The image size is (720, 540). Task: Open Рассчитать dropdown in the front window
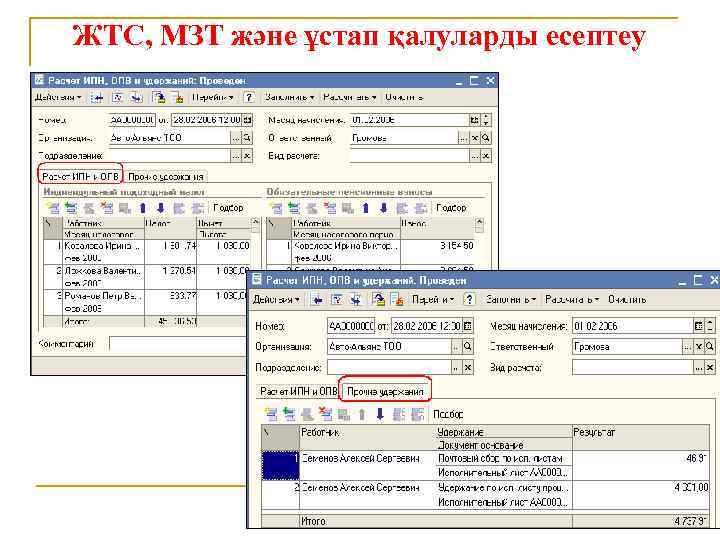(x=572, y=299)
